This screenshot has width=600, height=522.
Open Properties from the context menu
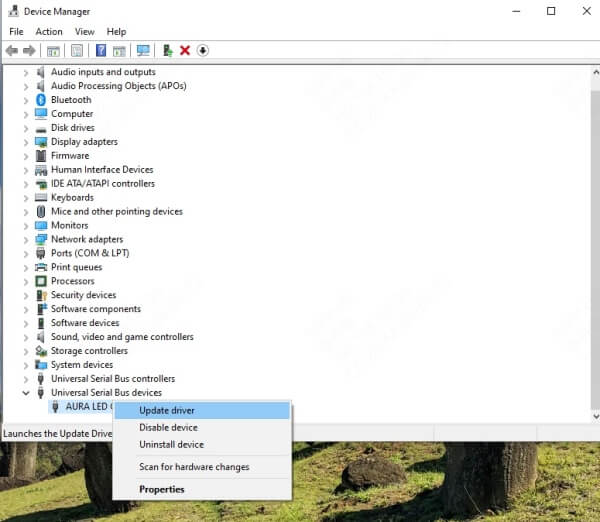point(162,490)
